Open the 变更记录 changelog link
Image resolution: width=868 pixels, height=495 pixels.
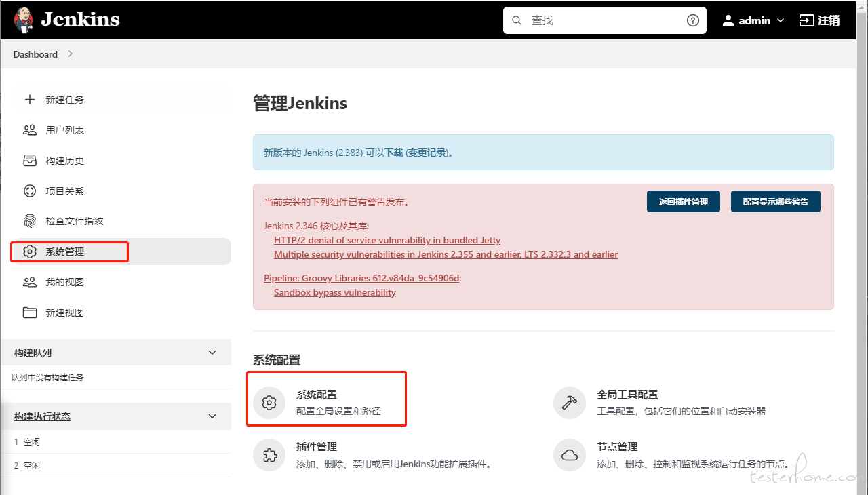click(x=427, y=153)
